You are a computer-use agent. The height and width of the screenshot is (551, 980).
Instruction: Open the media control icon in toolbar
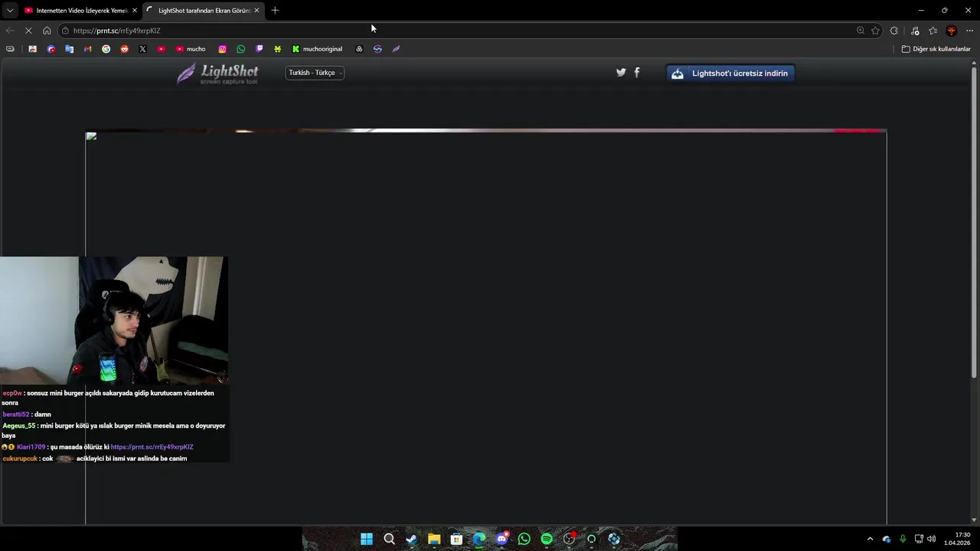click(915, 31)
